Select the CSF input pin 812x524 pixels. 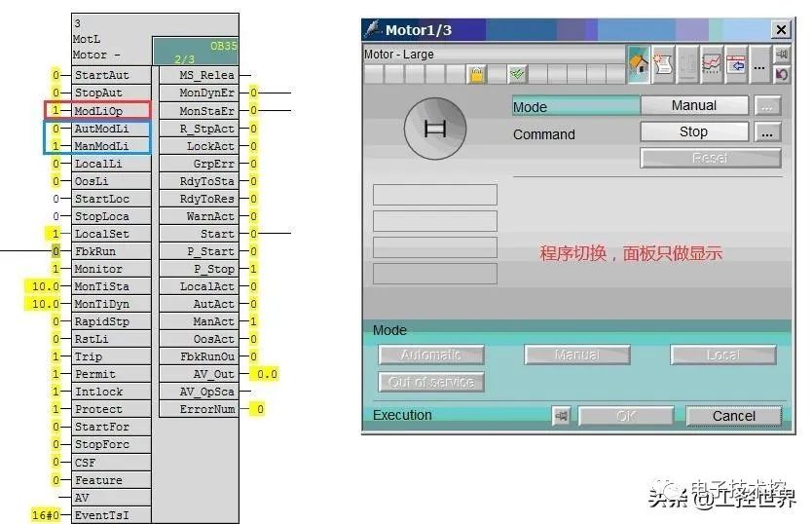(112, 463)
